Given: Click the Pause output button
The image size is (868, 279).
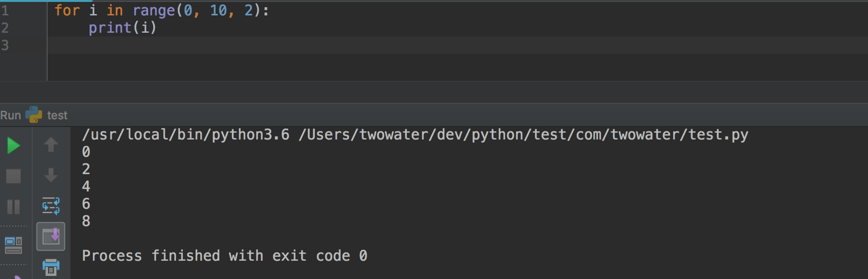Looking at the screenshot, I should (x=13, y=207).
